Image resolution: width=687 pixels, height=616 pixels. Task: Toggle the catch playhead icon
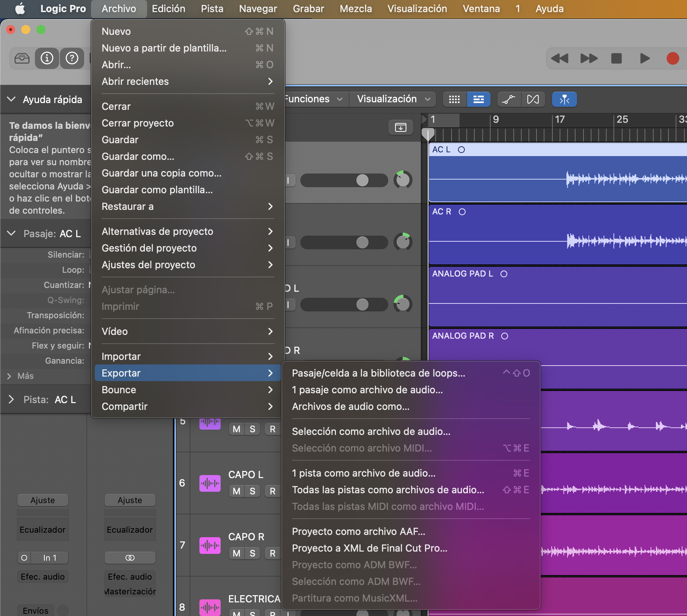564,99
